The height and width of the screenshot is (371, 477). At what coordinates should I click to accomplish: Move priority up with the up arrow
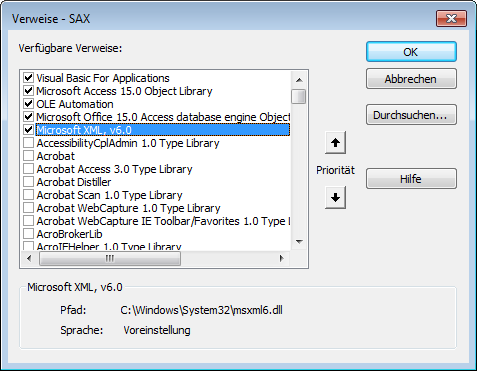click(335, 143)
